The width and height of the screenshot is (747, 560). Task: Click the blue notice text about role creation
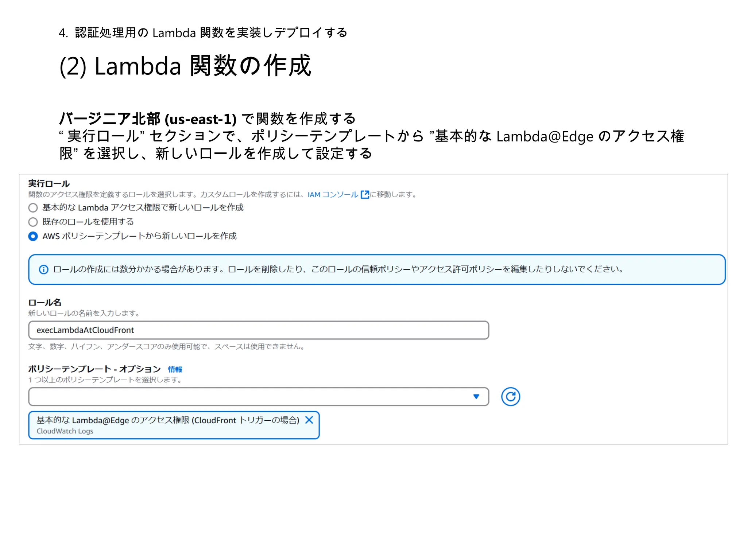(338, 269)
